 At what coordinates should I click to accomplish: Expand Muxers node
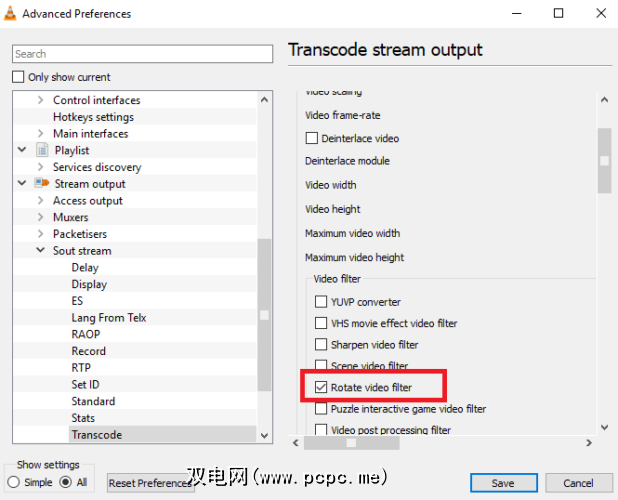[x=40, y=217]
